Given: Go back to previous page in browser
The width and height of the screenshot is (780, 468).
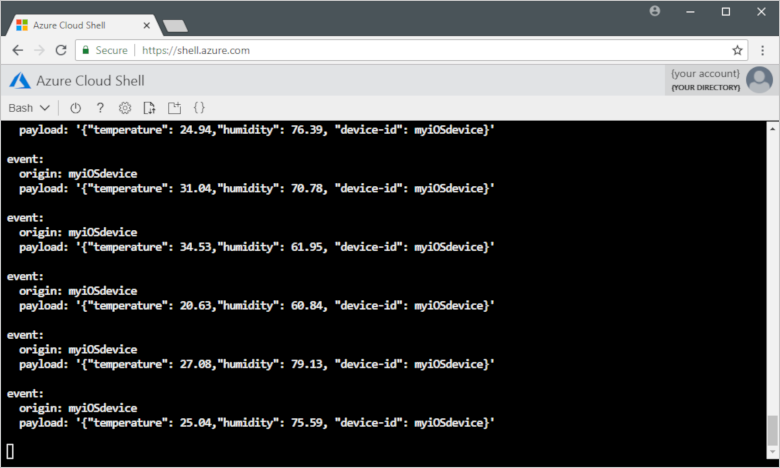Looking at the screenshot, I should pyautogui.click(x=18, y=50).
